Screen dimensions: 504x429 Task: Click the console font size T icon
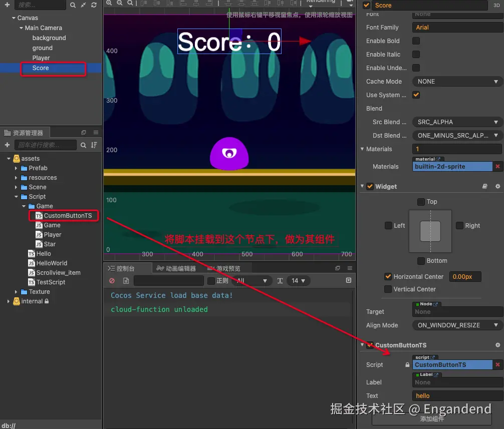click(280, 281)
